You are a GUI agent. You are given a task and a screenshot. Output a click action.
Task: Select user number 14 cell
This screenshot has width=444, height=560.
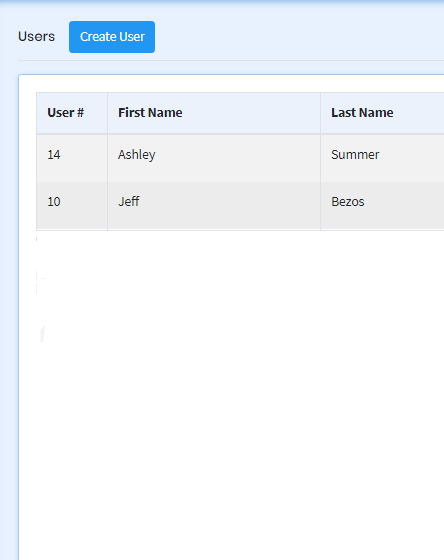[x=72, y=158]
